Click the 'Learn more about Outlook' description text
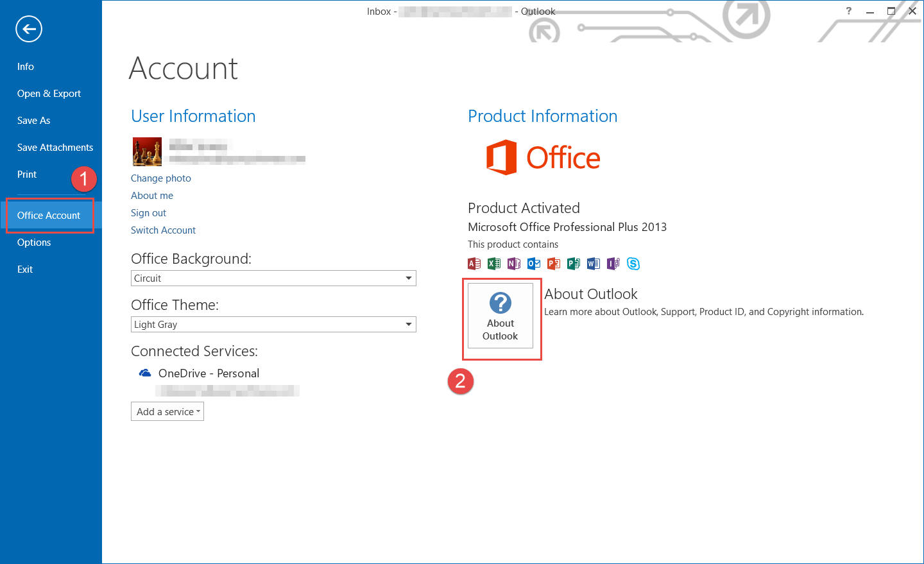 [704, 312]
